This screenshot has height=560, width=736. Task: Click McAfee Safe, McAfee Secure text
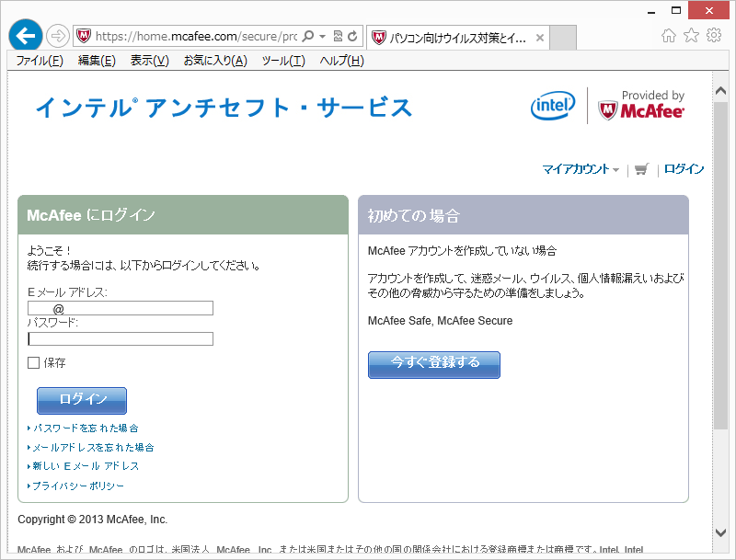pos(441,321)
